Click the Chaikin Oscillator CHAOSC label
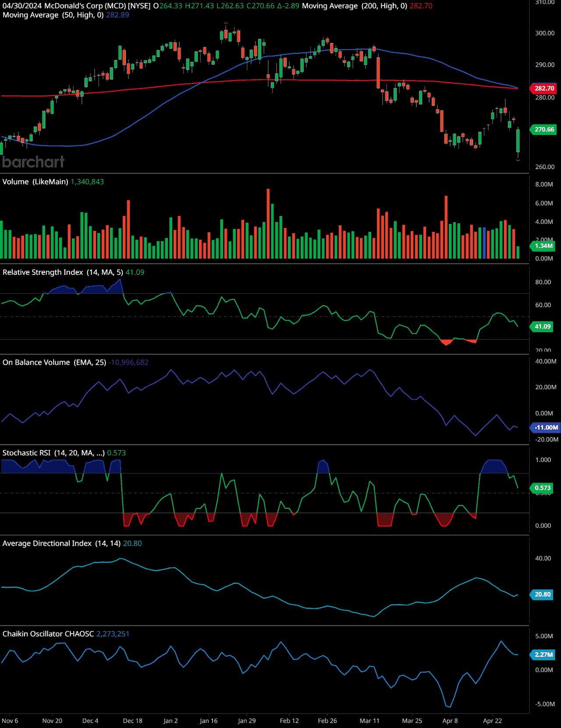 pos(48,634)
